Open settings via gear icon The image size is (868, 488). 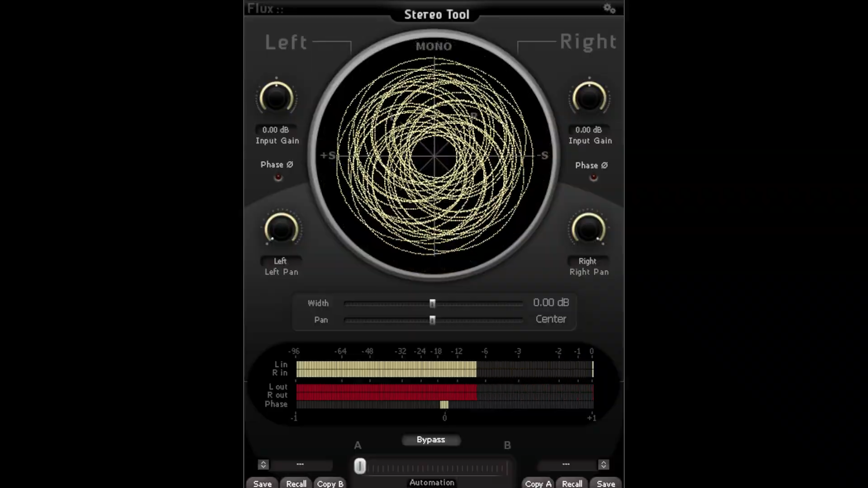(609, 9)
